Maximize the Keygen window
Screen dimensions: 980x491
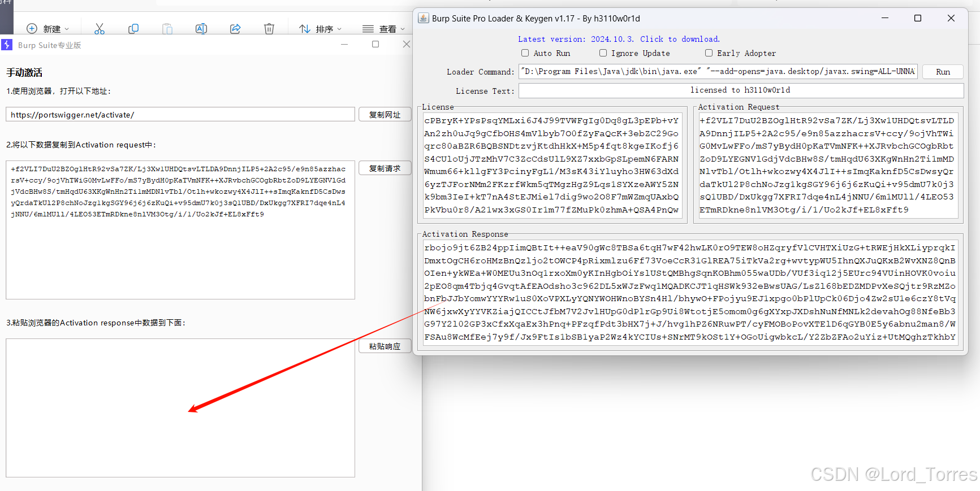tap(918, 18)
